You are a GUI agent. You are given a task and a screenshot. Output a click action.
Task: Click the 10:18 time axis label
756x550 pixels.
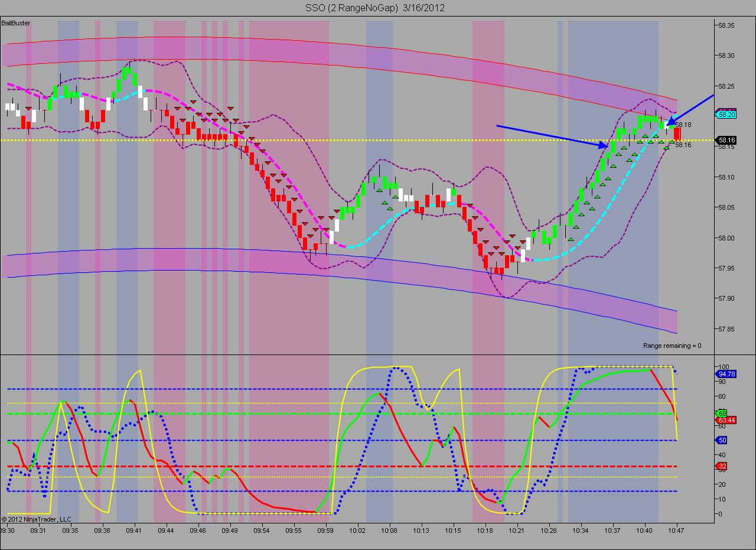tap(485, 531)
